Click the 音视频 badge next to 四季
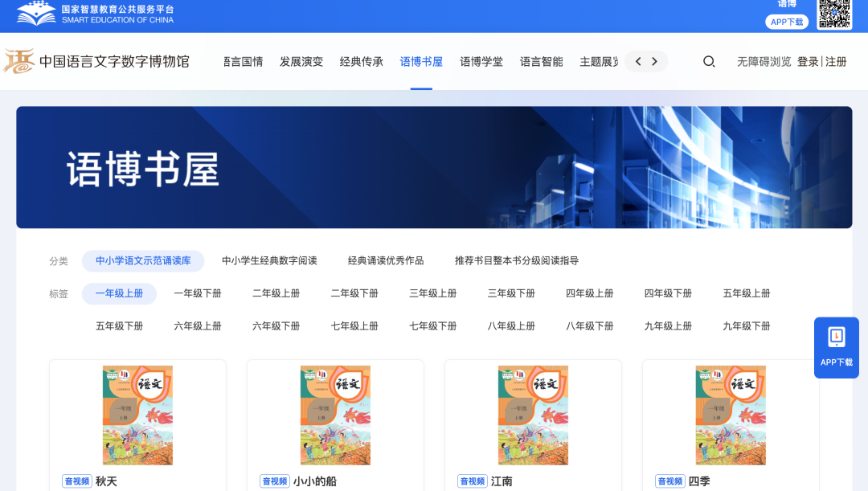This screenshot has width=868, height=491. coord(669,480)
